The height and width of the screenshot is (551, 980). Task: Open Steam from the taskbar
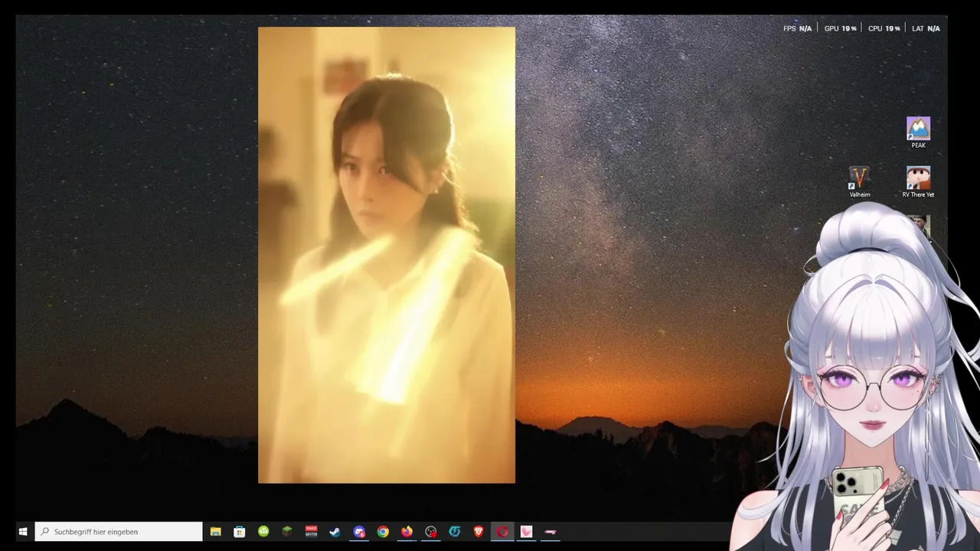coord(335,531)
